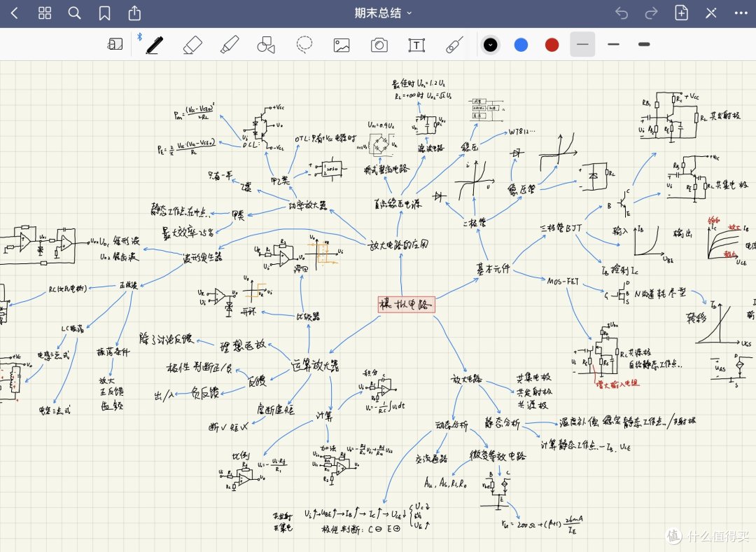Viewport: 756px width, 552px height.
Task: Select the Eraser tool
Action: point(192,45)
